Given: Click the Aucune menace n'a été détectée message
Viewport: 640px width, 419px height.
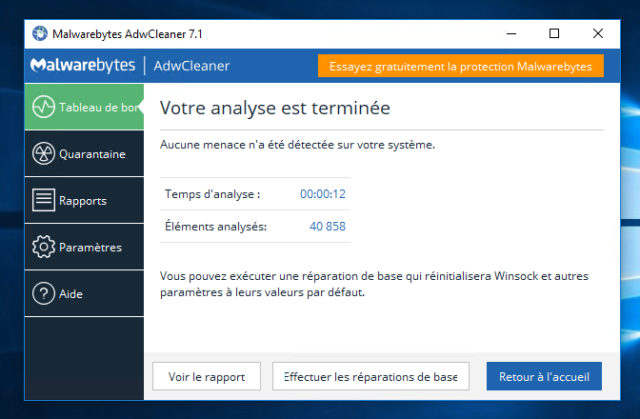Looking at the screenshot, I should [298, 145].
